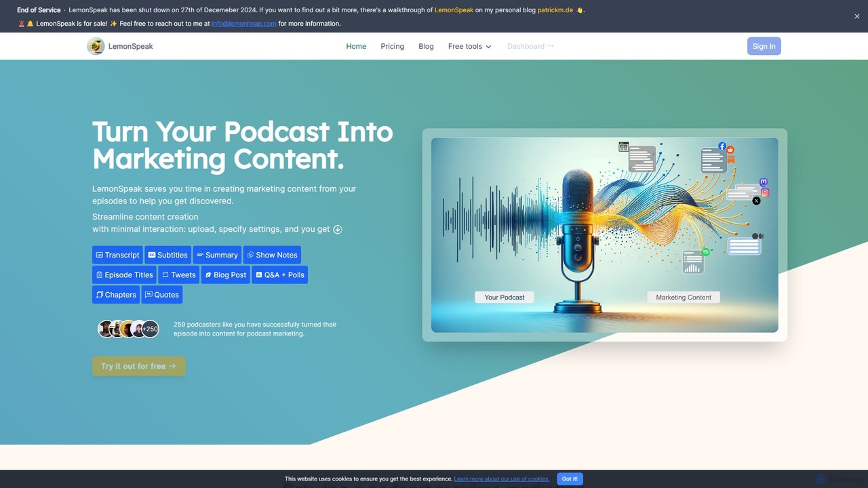Click the X icon in illustration
This screenshot has height=488, width=868.
click(x=757, y=201)
